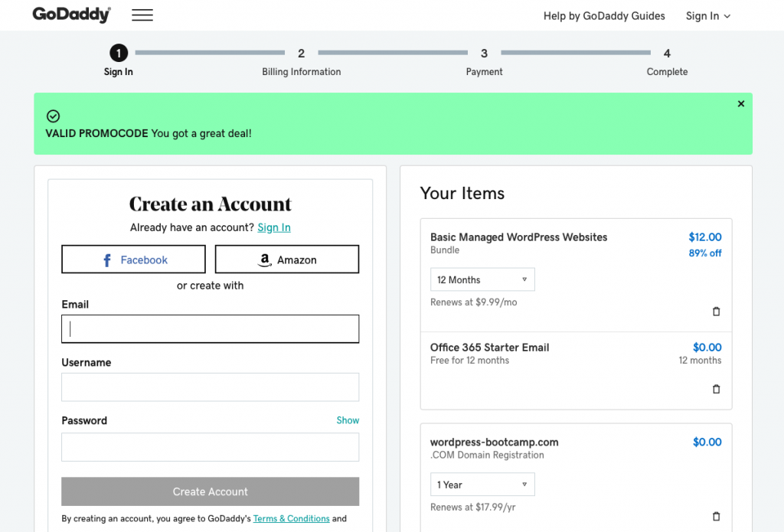Focus the Password input field

coord(210,447)
